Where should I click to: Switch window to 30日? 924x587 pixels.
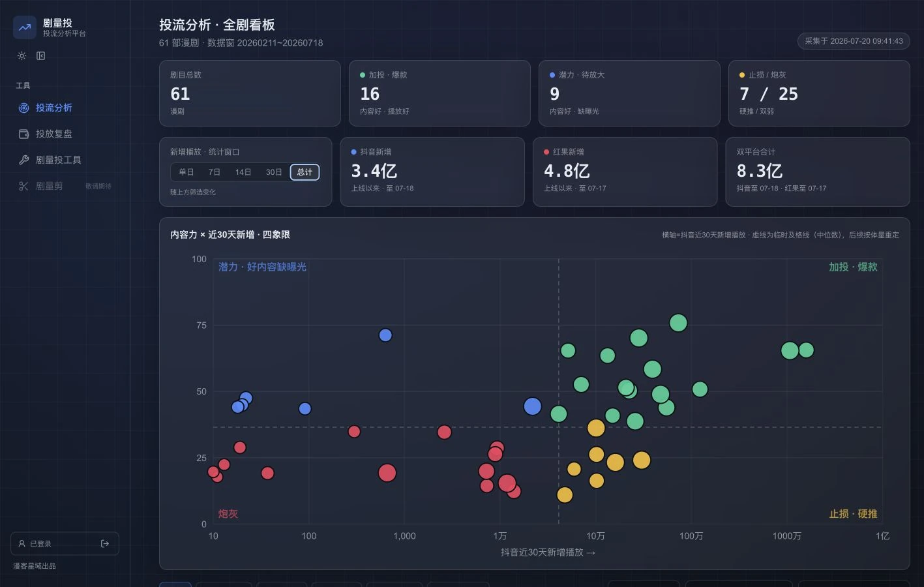point(274,172)
